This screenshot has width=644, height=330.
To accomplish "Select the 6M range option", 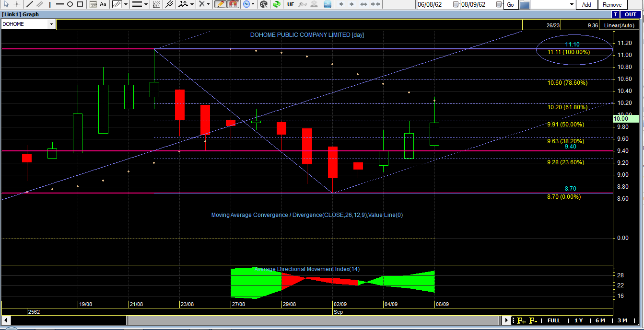I will pyautogui.click(x=600, y=320).
